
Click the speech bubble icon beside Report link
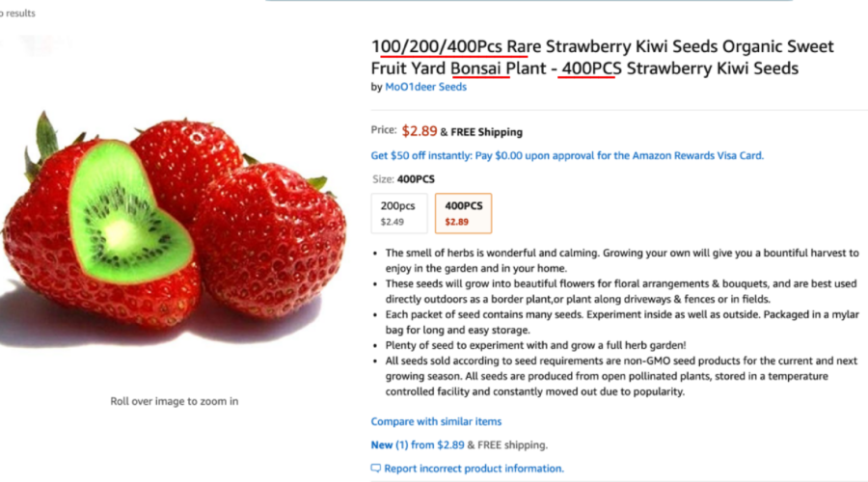(x=376, y=469)
